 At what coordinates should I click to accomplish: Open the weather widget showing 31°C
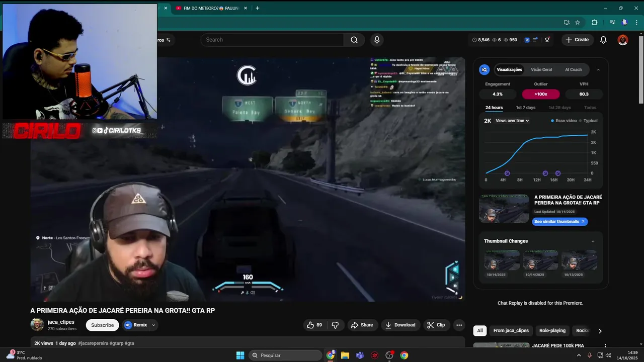pos(23,355)
